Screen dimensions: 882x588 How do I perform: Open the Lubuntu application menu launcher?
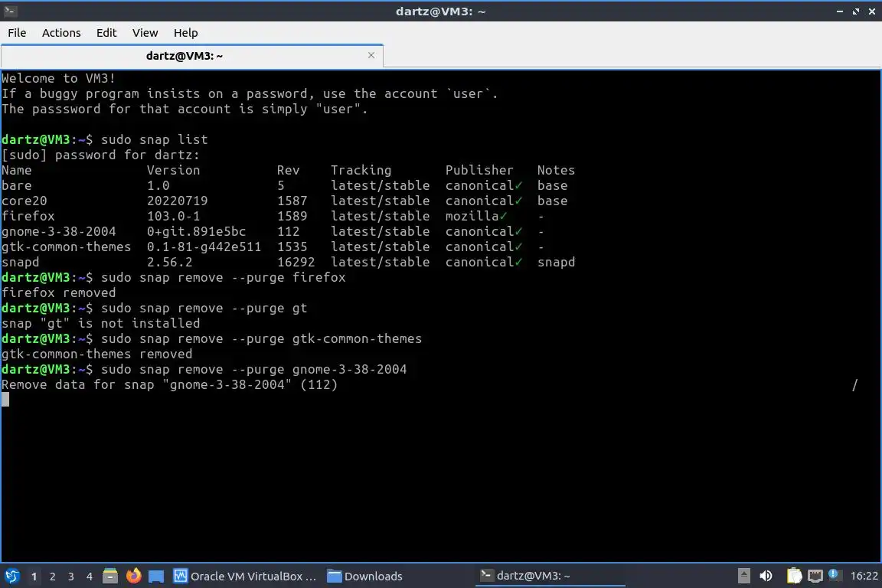[x=12, y=577]
